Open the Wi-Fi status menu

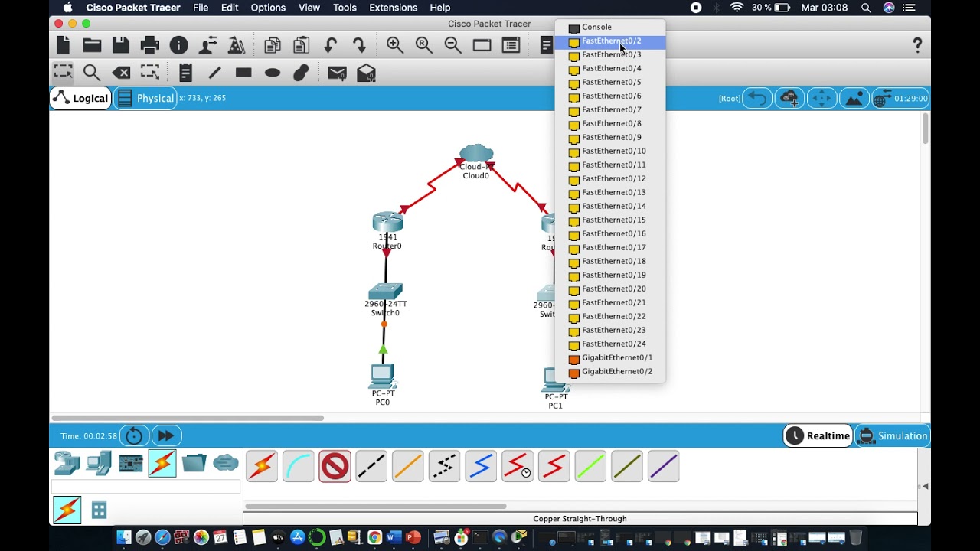pos(737,8)
